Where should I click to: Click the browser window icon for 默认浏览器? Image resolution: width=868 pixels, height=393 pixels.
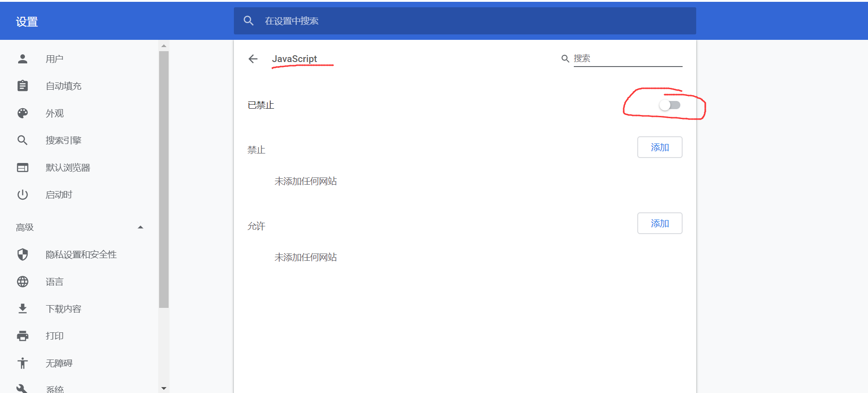(x=23, y=168)
